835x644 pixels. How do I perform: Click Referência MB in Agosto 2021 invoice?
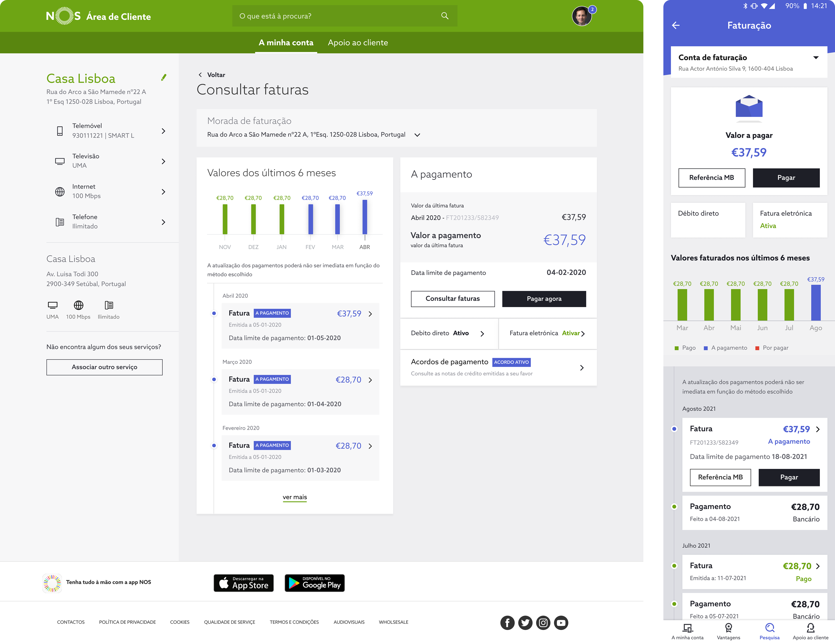click(720, 477)
